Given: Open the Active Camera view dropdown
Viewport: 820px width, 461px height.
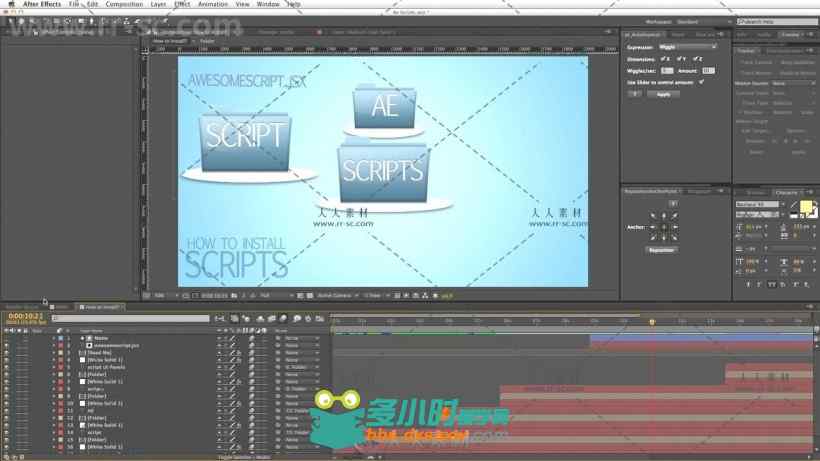Looking at the screenshot, I should 338,296.
